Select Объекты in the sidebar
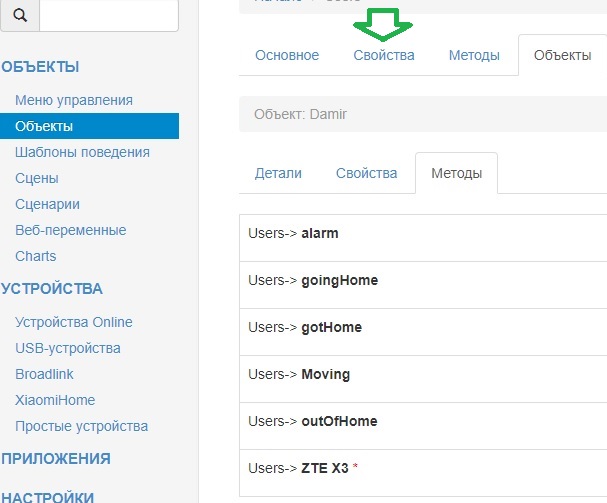 click(44, 126)
